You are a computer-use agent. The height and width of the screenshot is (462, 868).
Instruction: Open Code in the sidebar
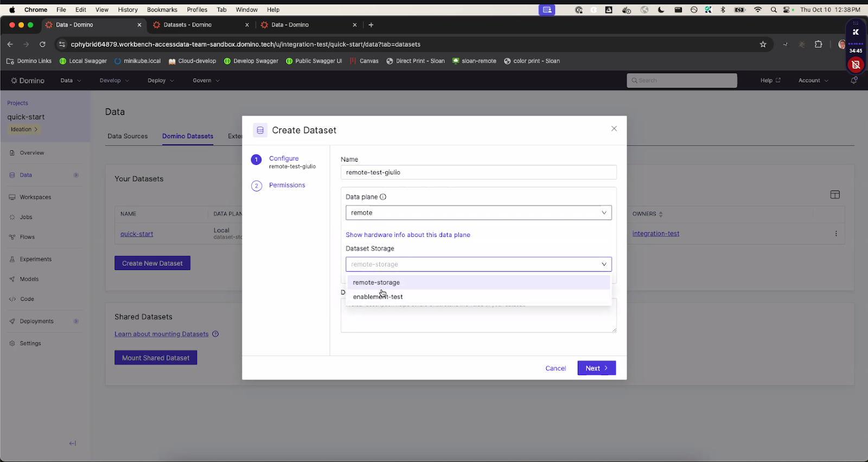coord(27,299)
